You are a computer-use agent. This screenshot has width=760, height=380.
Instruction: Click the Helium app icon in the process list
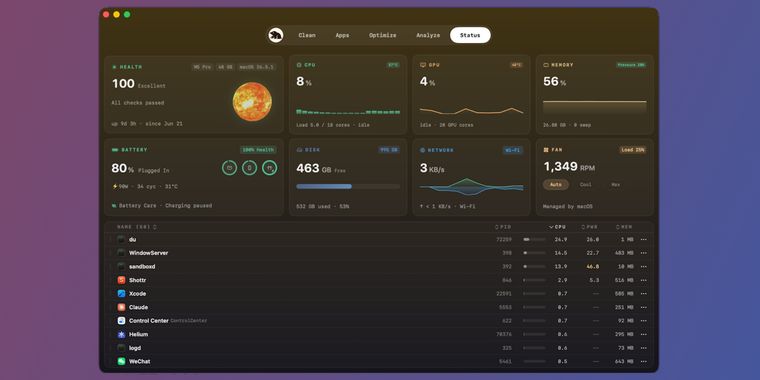(x=121, y=334)
